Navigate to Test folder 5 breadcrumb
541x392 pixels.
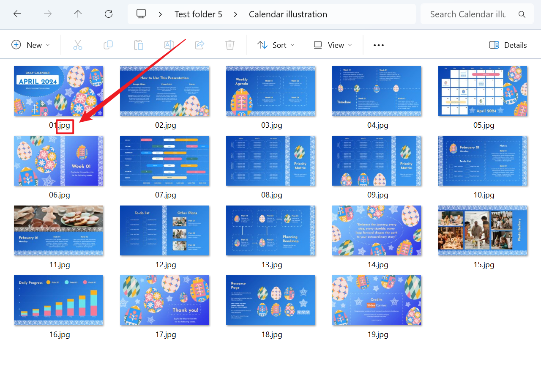pos(198,14)
